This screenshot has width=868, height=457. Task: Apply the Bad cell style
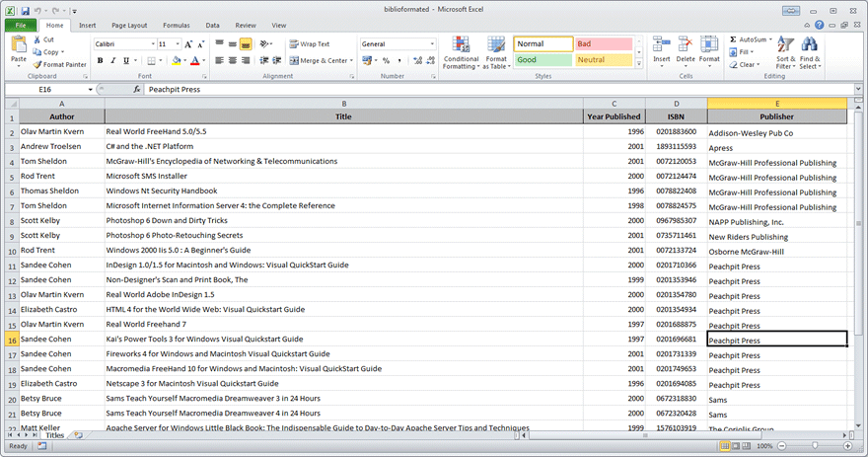pos(604,43)
